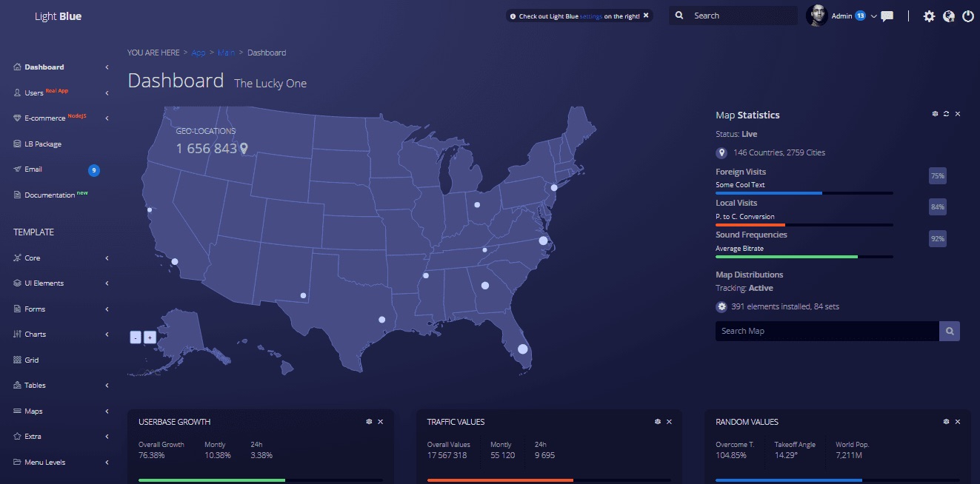This screenshot has width=980, height=484.
Task: Click the search magnifier in the Search Map field
Action: [949, 331]
